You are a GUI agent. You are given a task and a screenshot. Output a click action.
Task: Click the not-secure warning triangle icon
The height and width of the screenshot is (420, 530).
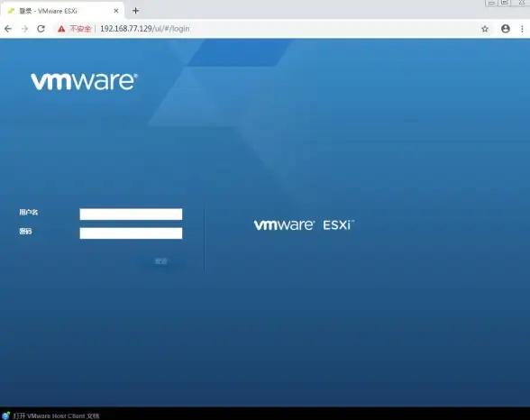click(x=61, y=29)
